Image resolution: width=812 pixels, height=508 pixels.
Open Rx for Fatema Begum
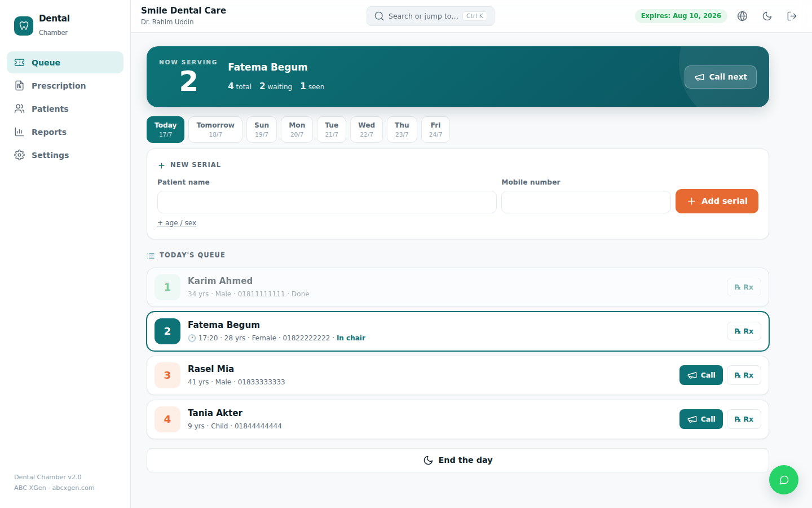[744, 331]
